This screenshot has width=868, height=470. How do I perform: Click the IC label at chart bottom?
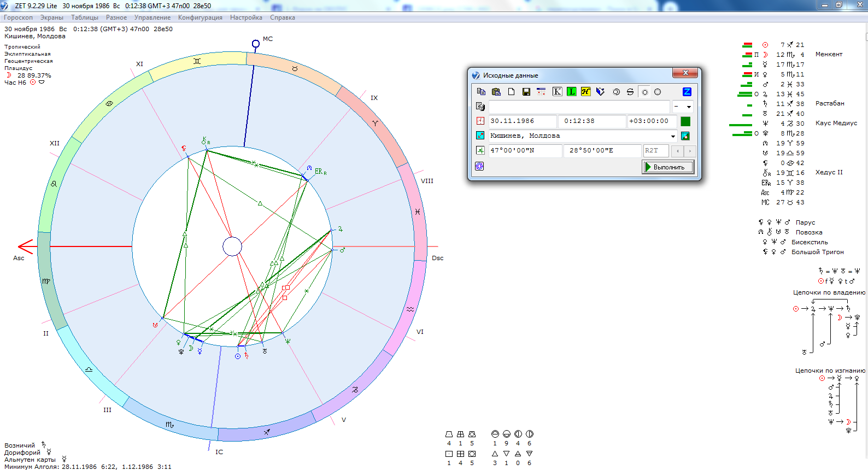point(219,452)
